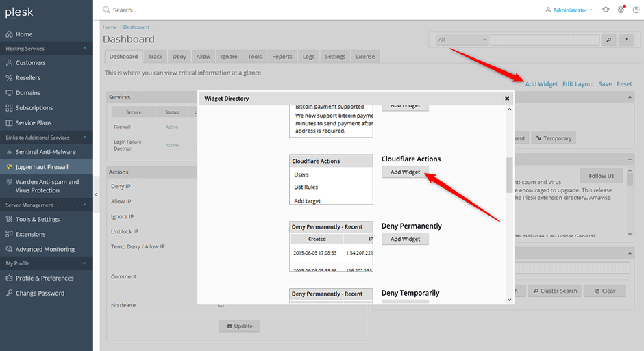The height and width of the screenshot is (351, 644).
Task: Collapse the sidebar with the arrow handle
Action: 96,194
